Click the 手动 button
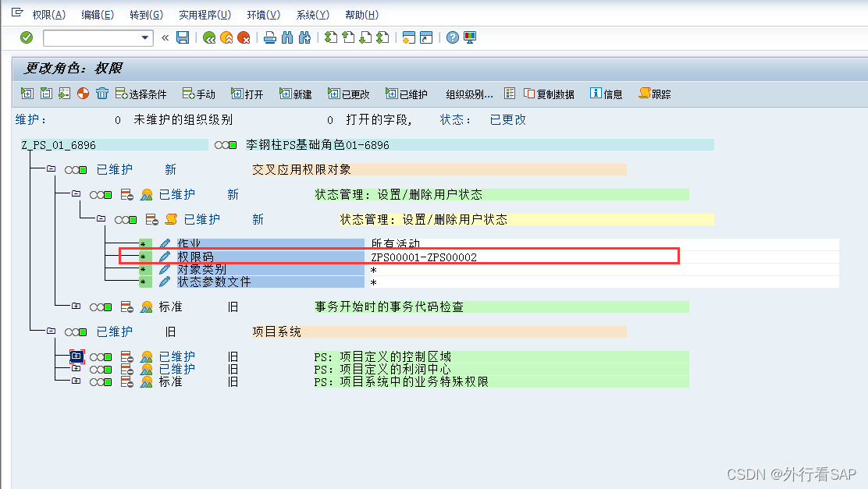 point(199,94)
